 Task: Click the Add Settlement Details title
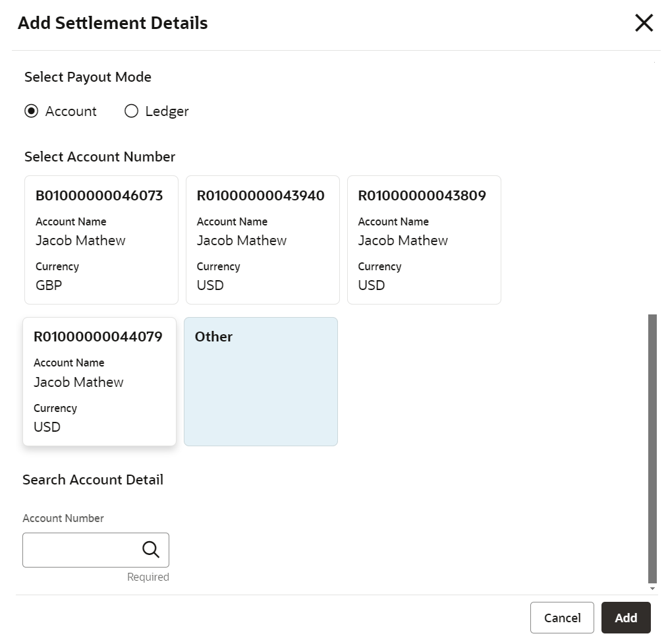click(x=113, y=23)
